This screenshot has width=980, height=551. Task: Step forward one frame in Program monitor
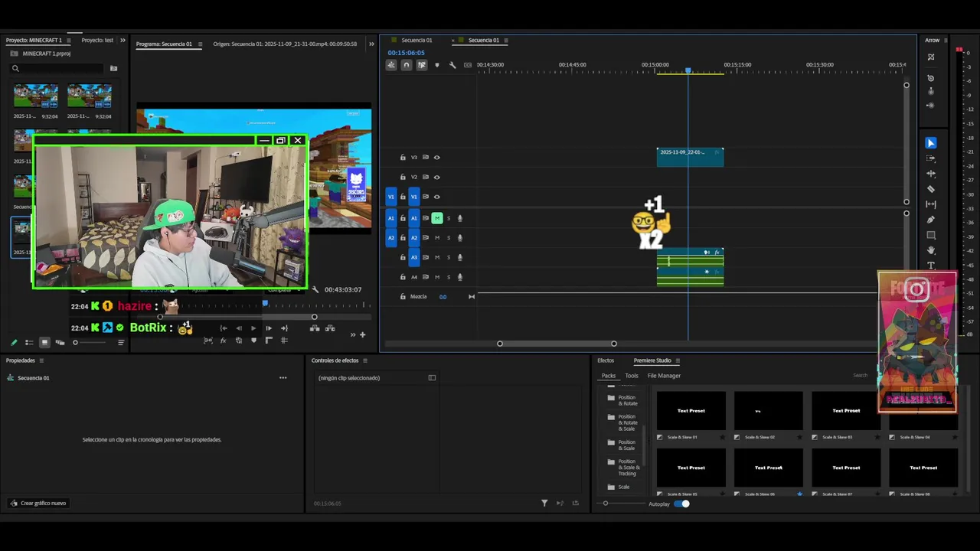point(269,328)
